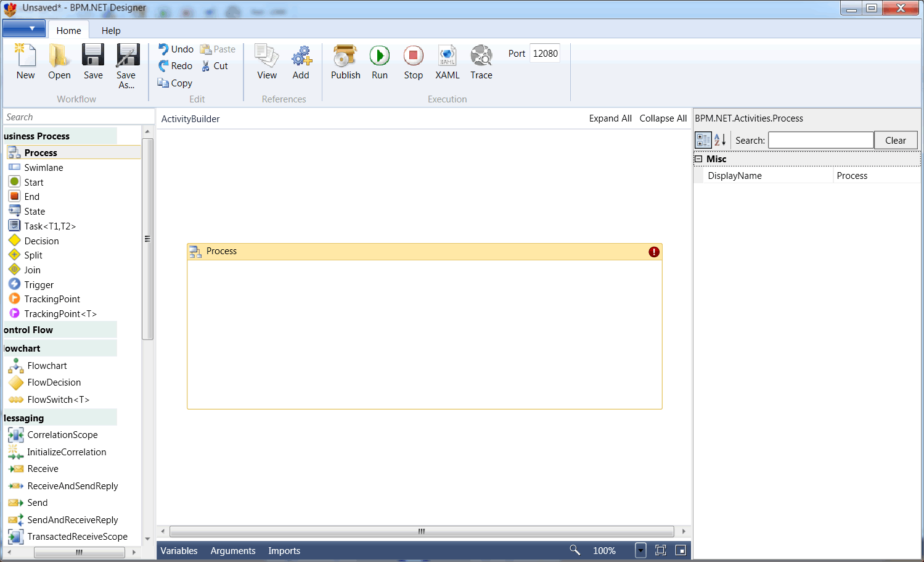This screenshot has height=562, width=924.
Task: Undo the last edit
Action: coord(176,49)
